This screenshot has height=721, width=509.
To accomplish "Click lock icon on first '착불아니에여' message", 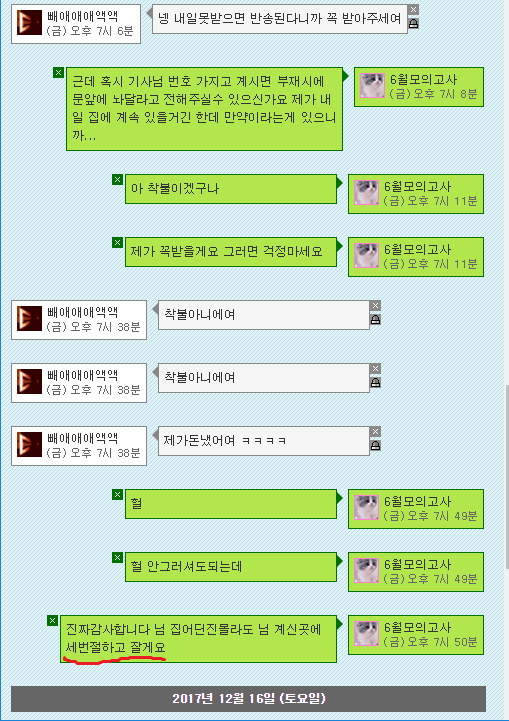I will (x=375, y=320).
